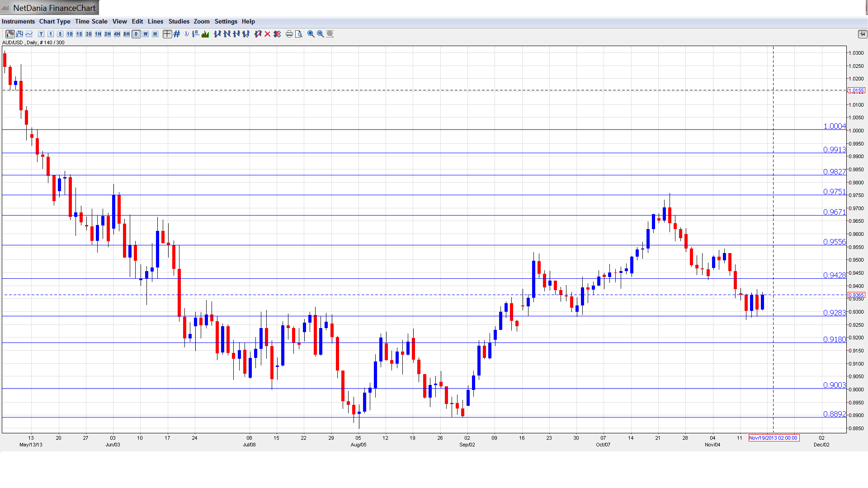The height and width of the screenshot is (488, 868).
Task: Click the Nov/19/2013 date marker on time axis
Action: tap(774, 438)
